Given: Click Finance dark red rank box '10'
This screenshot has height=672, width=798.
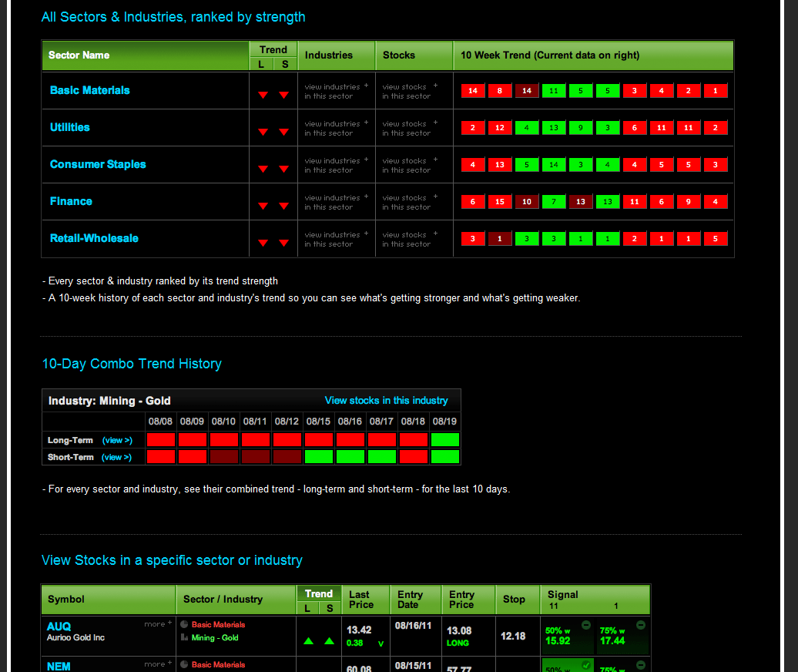Looking at the screenshot, I should point(527,202).
